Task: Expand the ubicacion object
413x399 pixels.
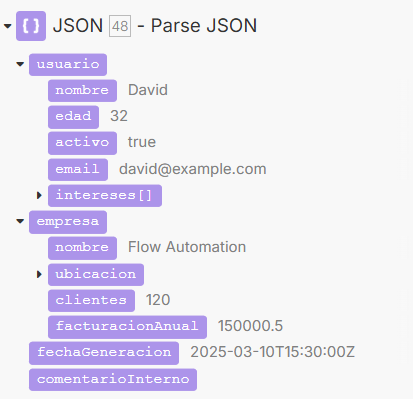Action: [x=39, y=274]
